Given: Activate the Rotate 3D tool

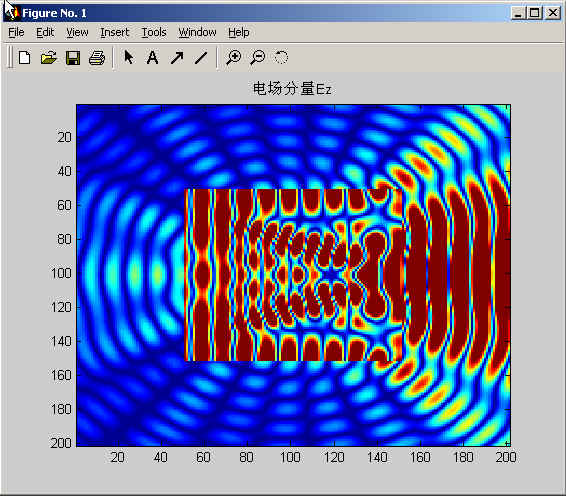Looking at the screenshot, I should point(281,57).
